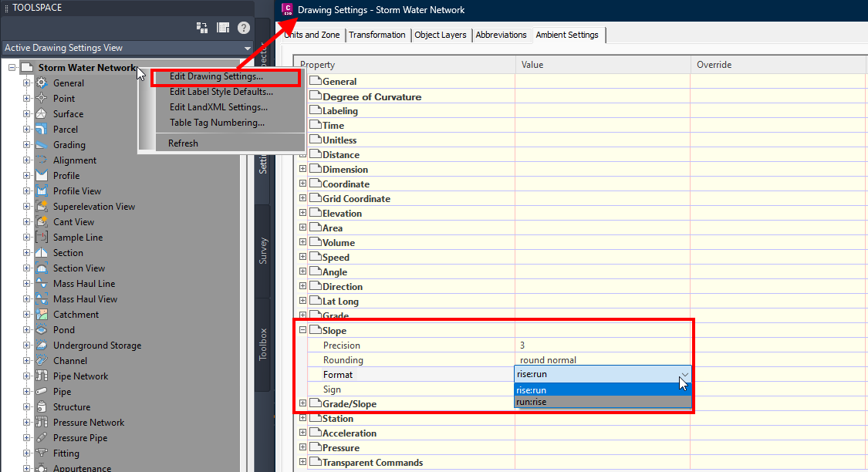Screen dimensions: 868x472
Task: Click the General settings gear icon
Action: pos(42,83)
